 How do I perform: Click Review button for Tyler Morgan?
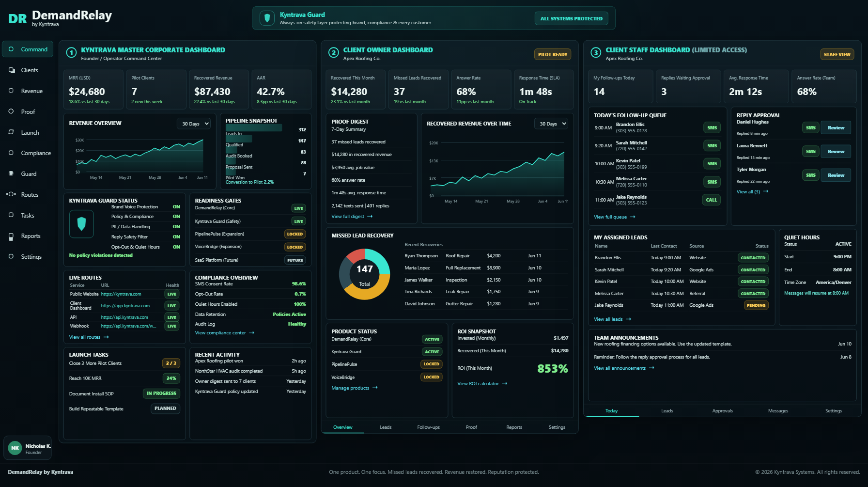coord(836,175)
